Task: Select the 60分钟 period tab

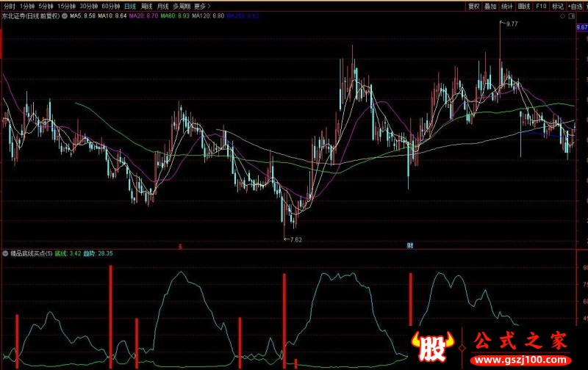Action: click(x=110, y=5)
